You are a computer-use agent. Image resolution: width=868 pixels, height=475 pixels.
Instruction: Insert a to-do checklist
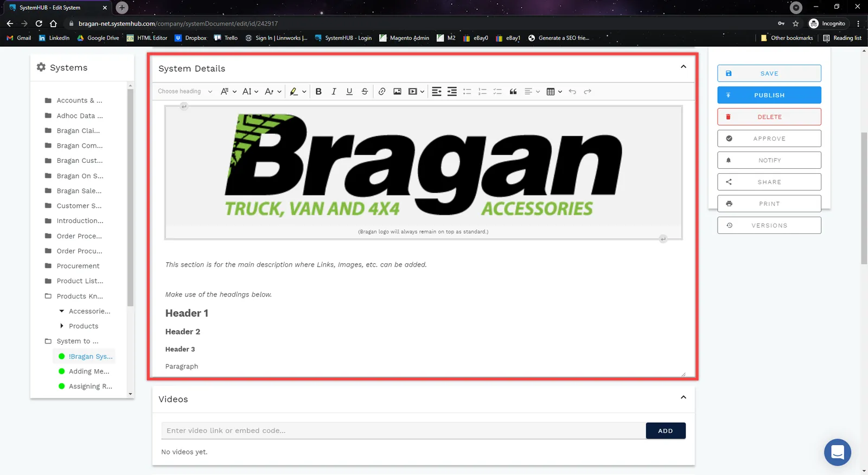(497, 91)
